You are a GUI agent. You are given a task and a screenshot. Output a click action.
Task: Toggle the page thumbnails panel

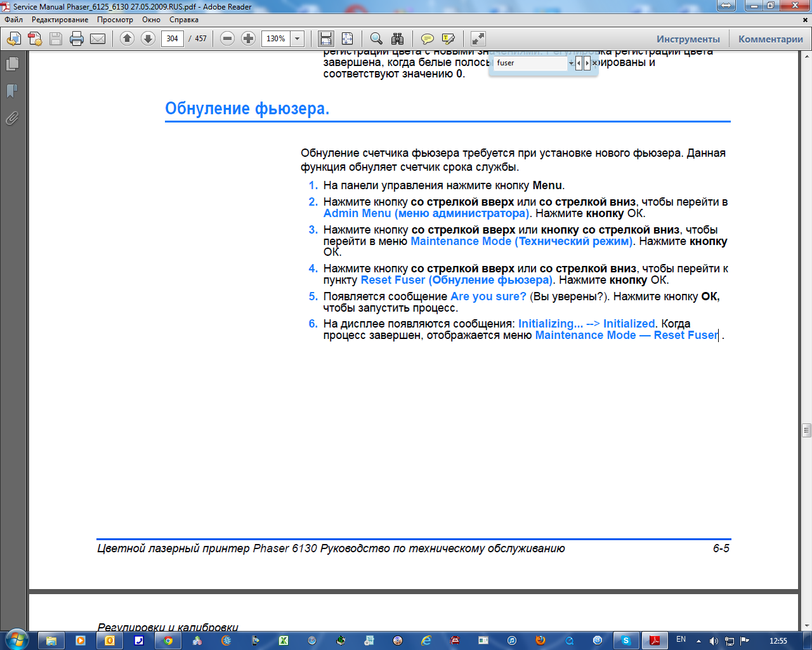point(12,64)
